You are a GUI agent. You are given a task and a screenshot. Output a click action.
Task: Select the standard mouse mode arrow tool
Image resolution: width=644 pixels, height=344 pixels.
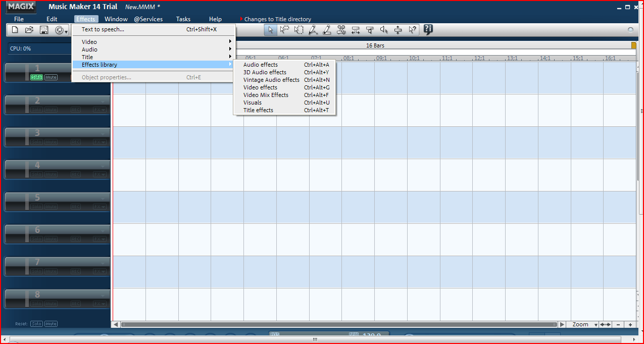pos(270,30)
